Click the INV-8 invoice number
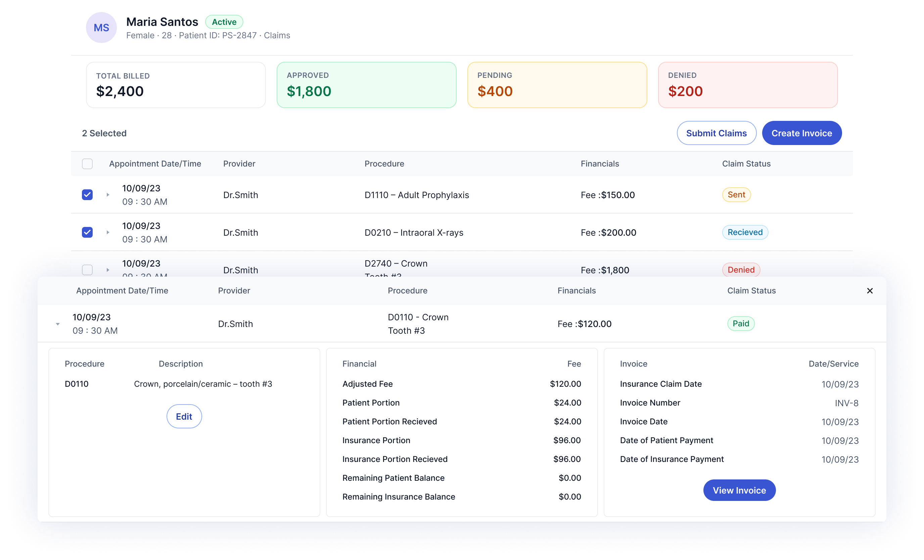The height and width of the screenshot is (560, 924). (x=846, y=403)
